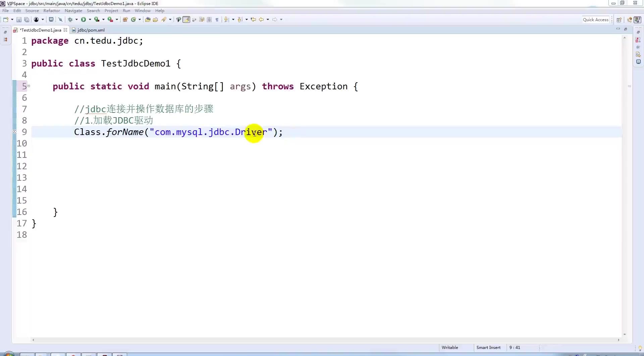Restore the right trim stack views

(638, 32)
